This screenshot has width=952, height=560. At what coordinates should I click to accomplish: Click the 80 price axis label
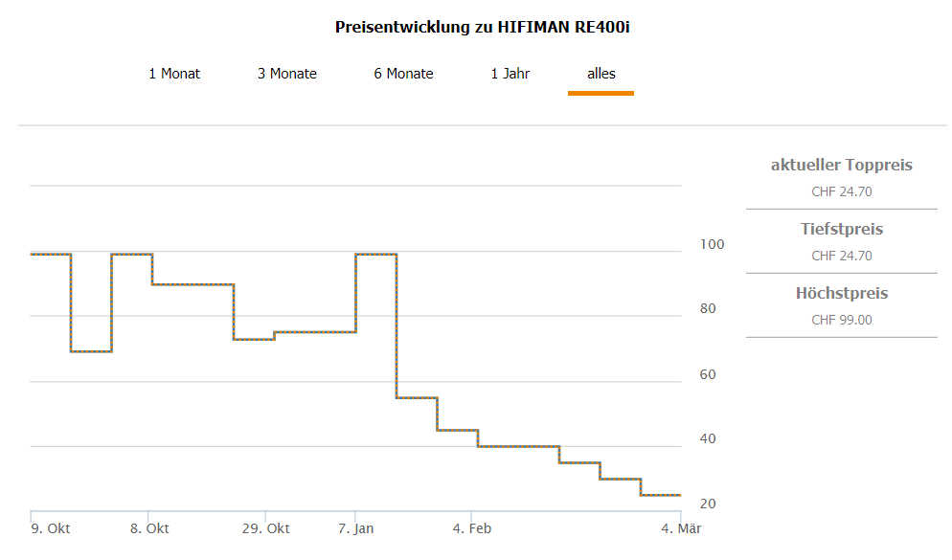tap(709, 309)
